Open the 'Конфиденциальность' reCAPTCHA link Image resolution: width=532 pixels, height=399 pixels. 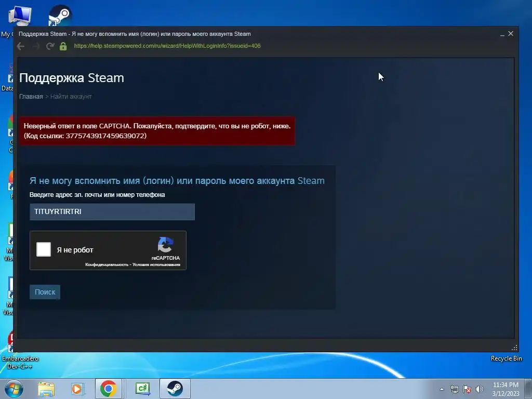tap(107, 264)
